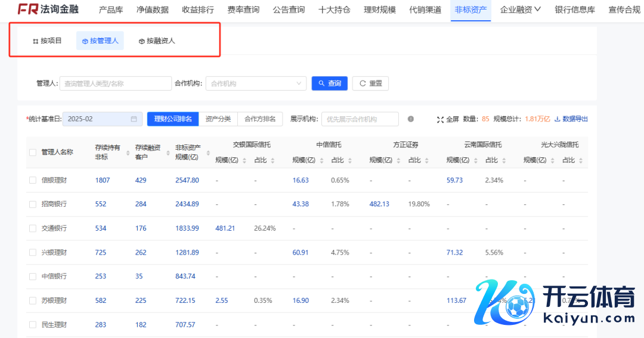Open the 展示机构 selector field
This screenshot has width=644, height=338.
(x=360, y=119)
